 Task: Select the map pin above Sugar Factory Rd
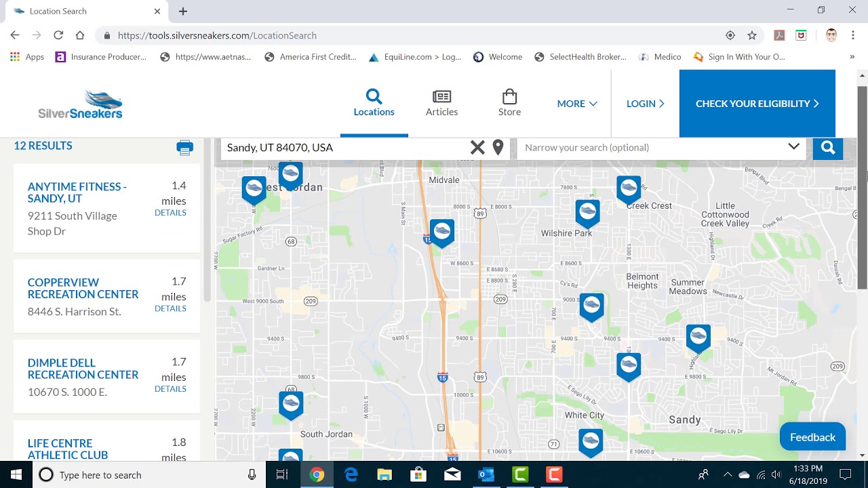tap(254, 190)
